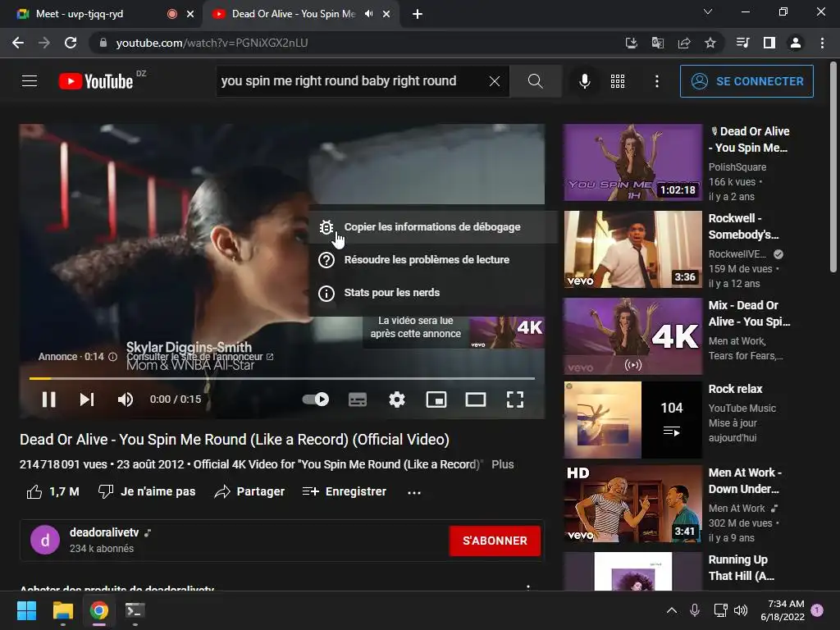
Task: Open tab search chevron dropdown
Action: [x=708, y=11]
